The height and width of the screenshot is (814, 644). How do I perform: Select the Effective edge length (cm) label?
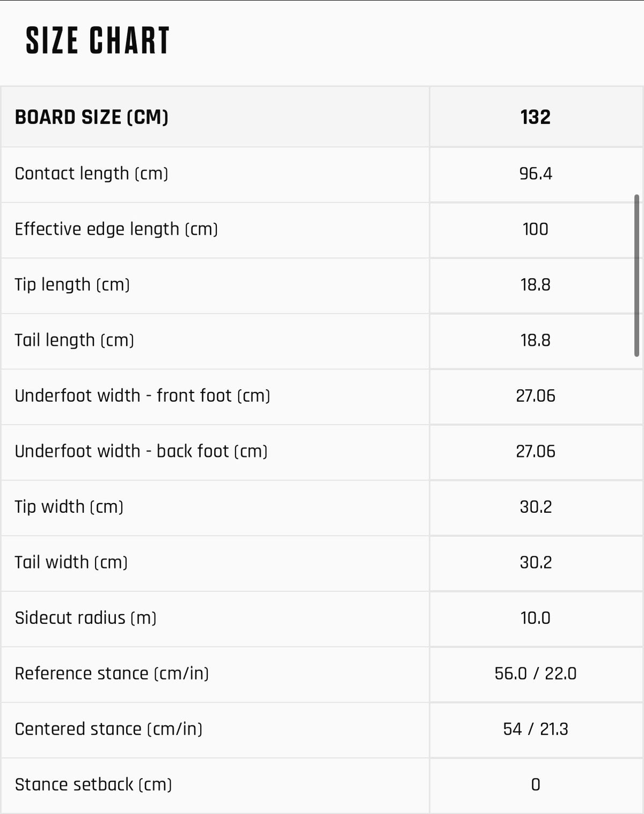coord(116,229)
